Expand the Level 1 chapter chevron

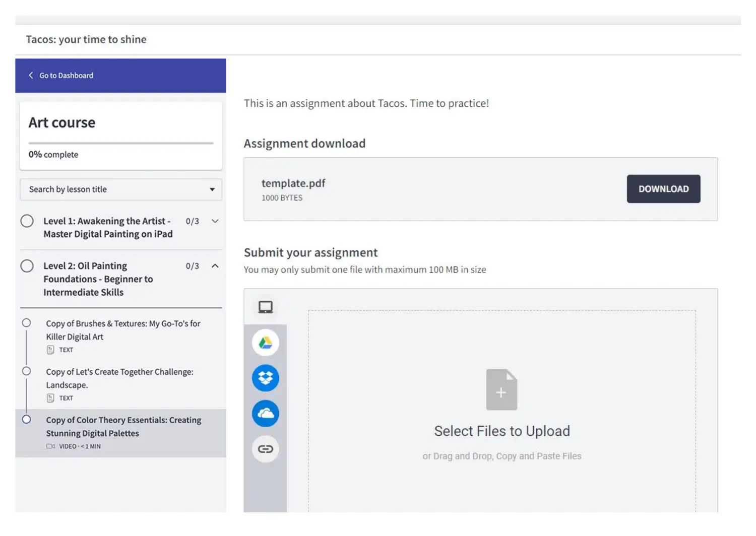[215, 221]
